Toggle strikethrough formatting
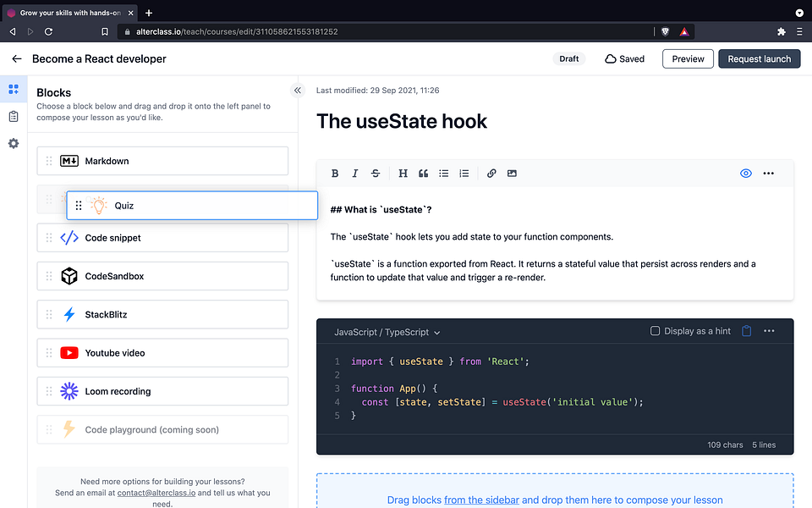The width and height of the screenshot is (812, 508). coord(376,173)
